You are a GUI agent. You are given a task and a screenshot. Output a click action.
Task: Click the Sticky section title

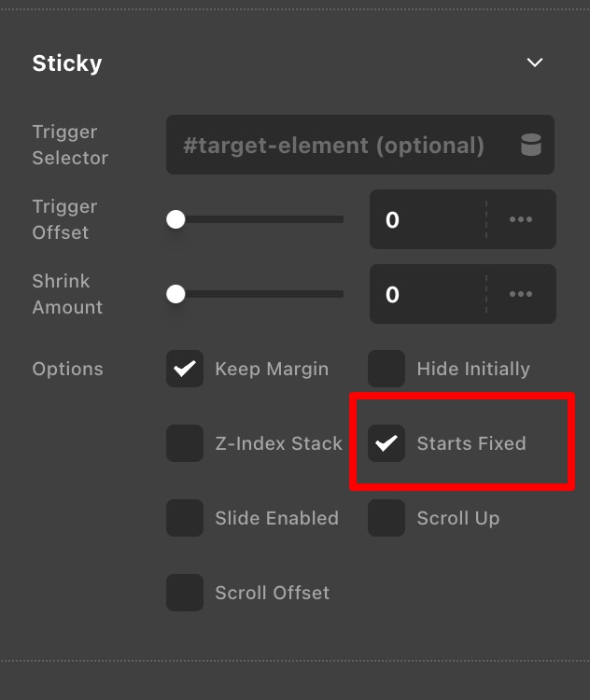pyautogui.click(x=67, y=63)
